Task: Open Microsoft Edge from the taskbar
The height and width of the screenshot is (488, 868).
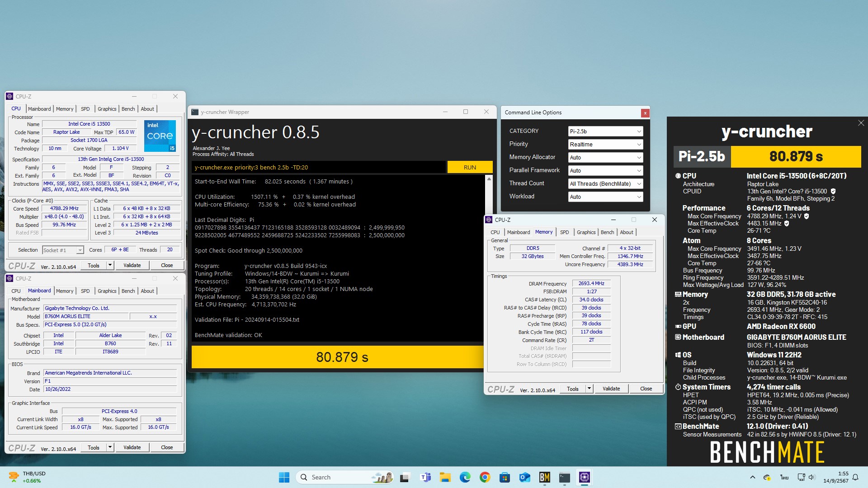Action: pyautogui.click(x=465, y=477)
